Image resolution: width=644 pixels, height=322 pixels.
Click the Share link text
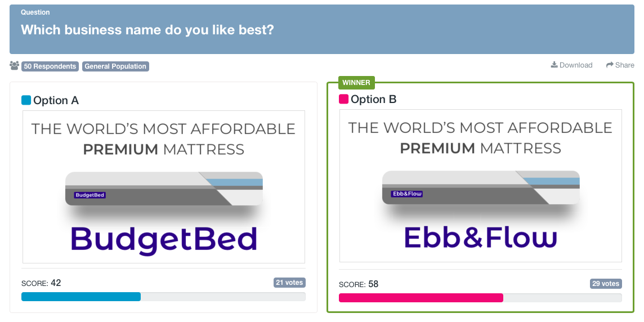[624, 65]
